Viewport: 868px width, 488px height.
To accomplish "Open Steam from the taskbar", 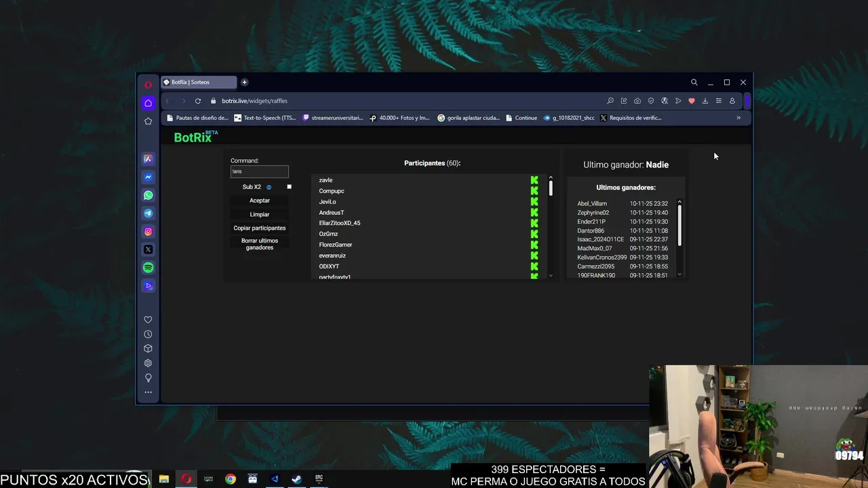I will point(296,479).
